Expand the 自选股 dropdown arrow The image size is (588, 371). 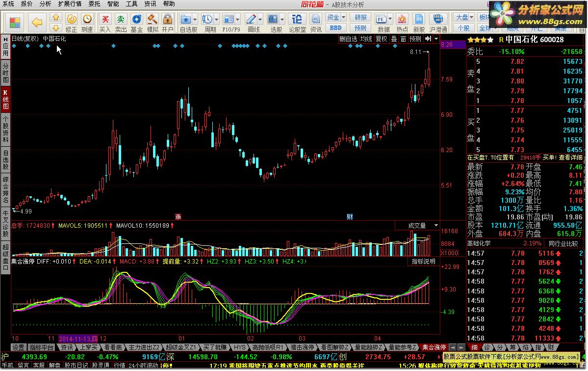click(x=195, y=19)
